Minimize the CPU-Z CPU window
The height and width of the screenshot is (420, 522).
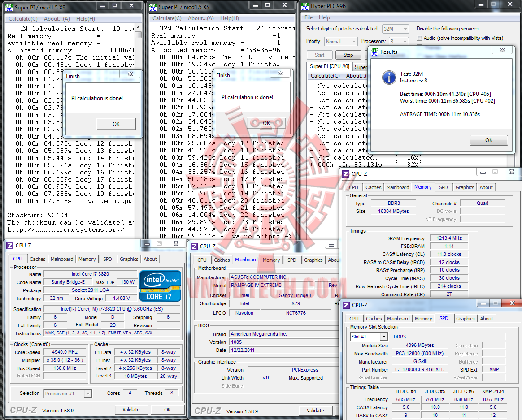[147, 243]
